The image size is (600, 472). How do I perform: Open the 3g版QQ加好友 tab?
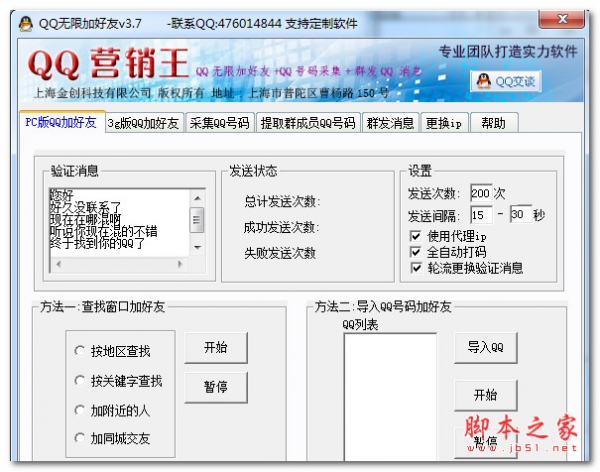pos(143,123)
